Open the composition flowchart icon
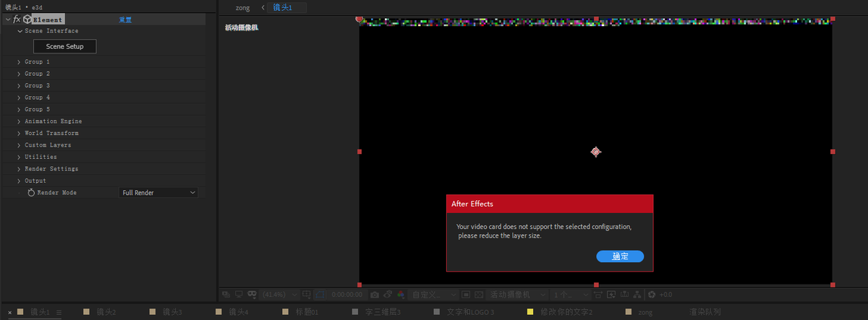 (x=638, y=295)
